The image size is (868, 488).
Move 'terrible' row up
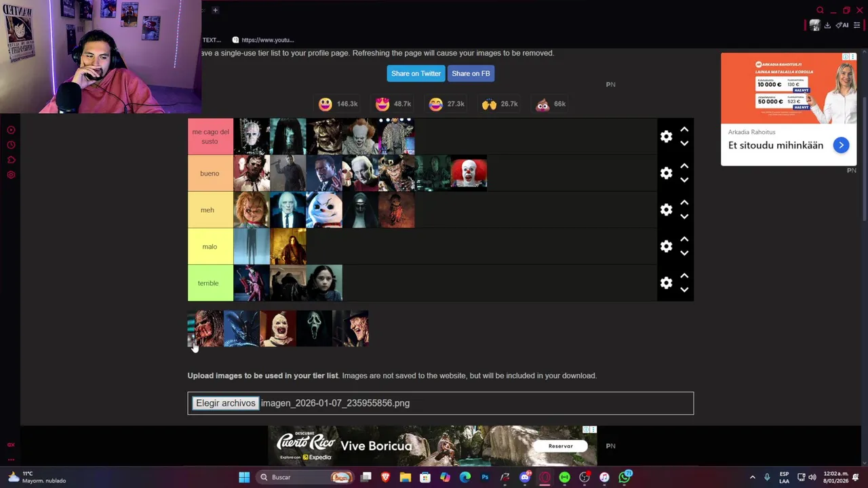tap(684, 276)
